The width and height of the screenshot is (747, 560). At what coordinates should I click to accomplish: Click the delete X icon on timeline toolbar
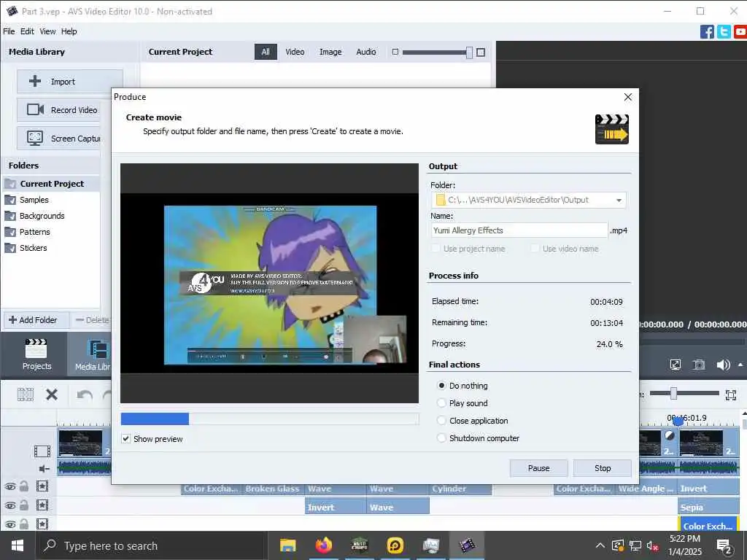pyautogui.click(x=52, y=394)
